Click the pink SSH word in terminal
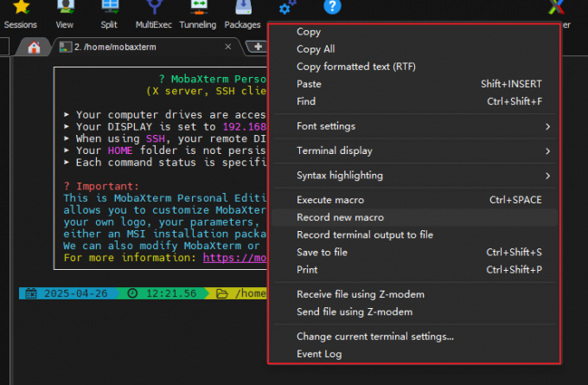588x385 pixels. [156, 138]
